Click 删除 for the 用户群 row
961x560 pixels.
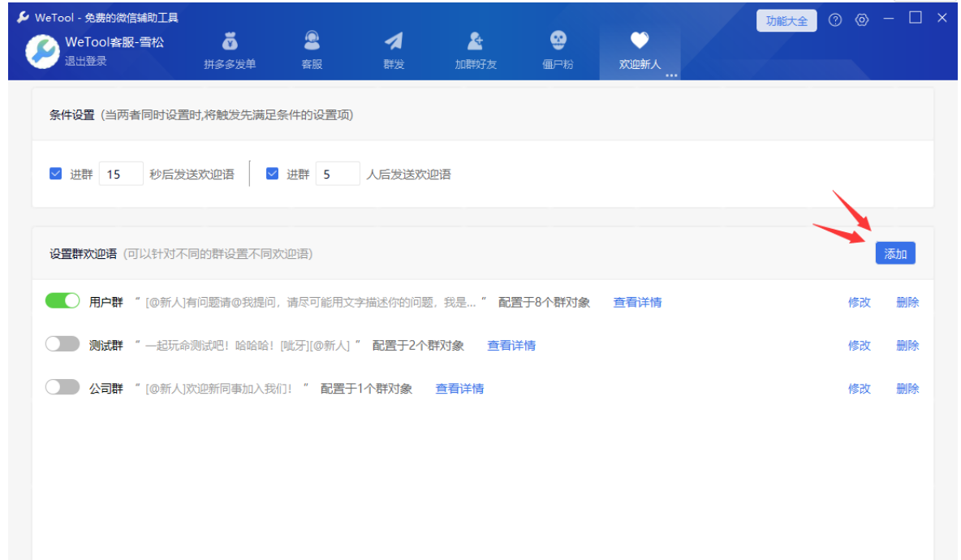click(x=907, y=302)
